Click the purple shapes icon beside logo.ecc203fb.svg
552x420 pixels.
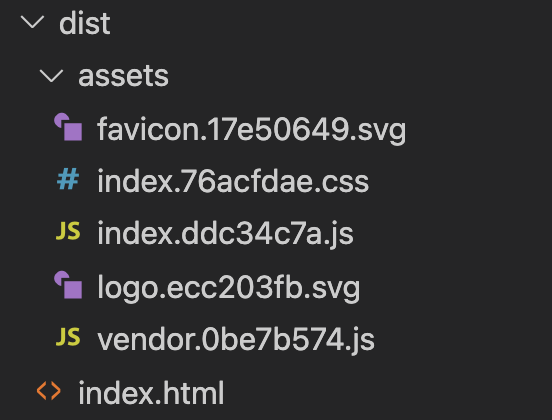point(68,285)
